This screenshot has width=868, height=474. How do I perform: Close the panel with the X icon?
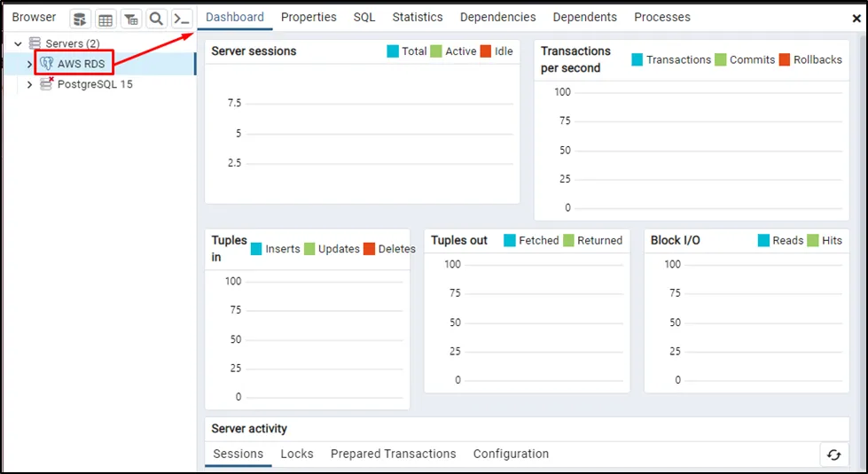(856, 18)
